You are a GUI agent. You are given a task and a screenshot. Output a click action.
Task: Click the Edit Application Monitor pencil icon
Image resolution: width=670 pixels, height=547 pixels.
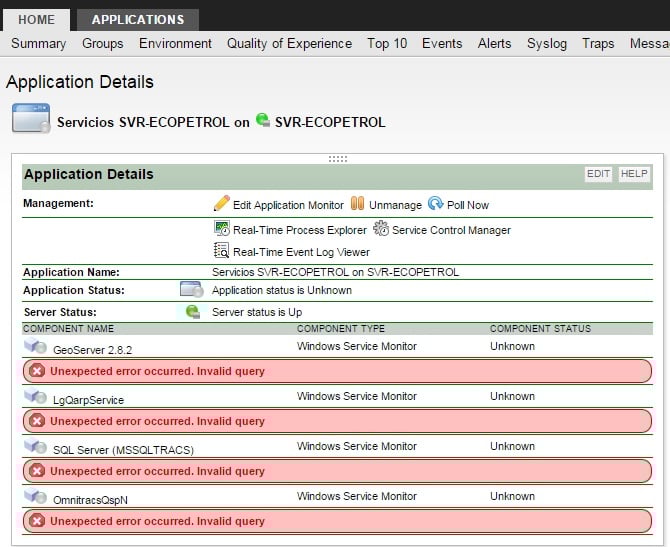222,203
